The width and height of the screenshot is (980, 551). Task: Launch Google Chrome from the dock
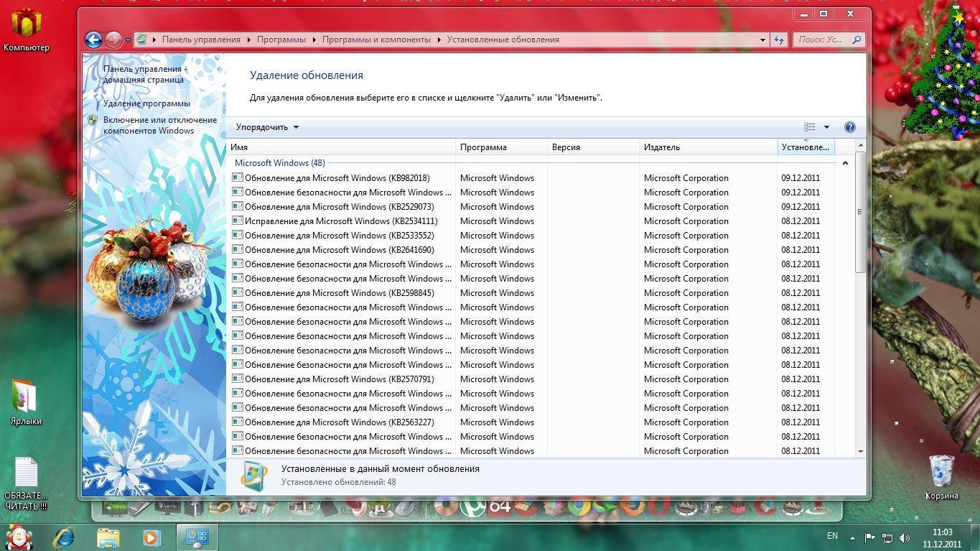point(579,506)
